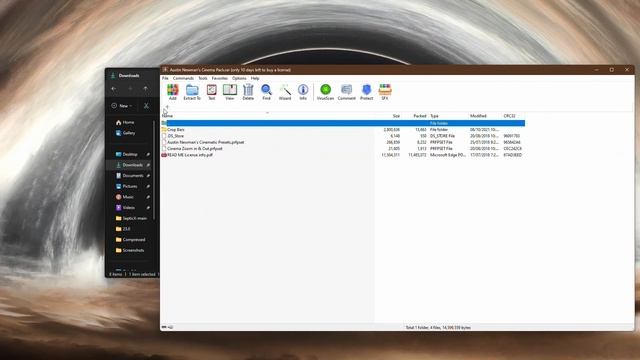This screenshot has width=640, height=360.
Task: Select Cinema Zoom in & Out.prfpset file
Action: click(343, 149)
